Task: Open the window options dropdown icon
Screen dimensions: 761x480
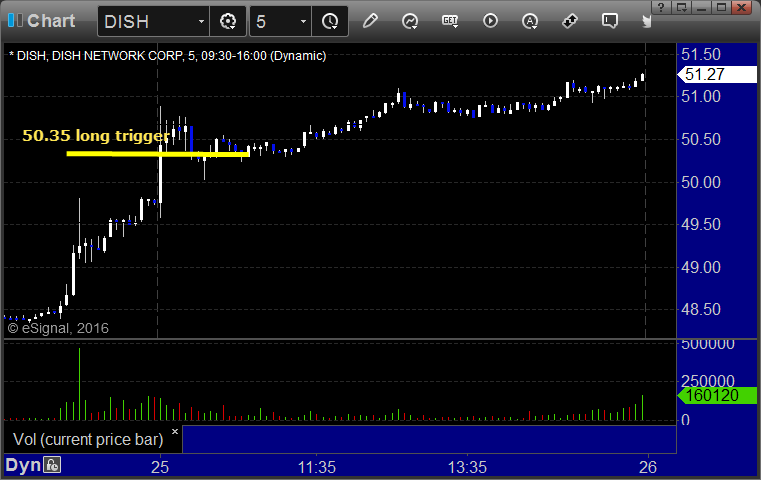Action: tap(681, 7)
